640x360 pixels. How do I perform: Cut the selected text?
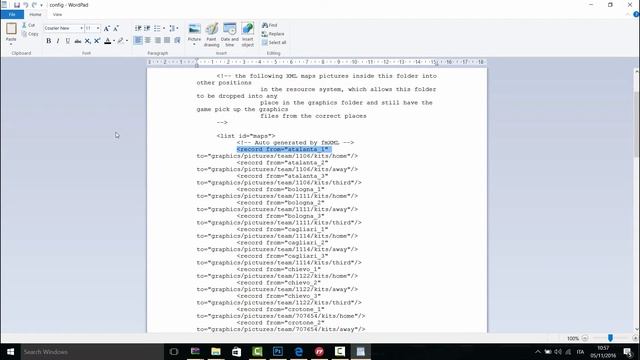pyautogui.click(x=29, y=25)
